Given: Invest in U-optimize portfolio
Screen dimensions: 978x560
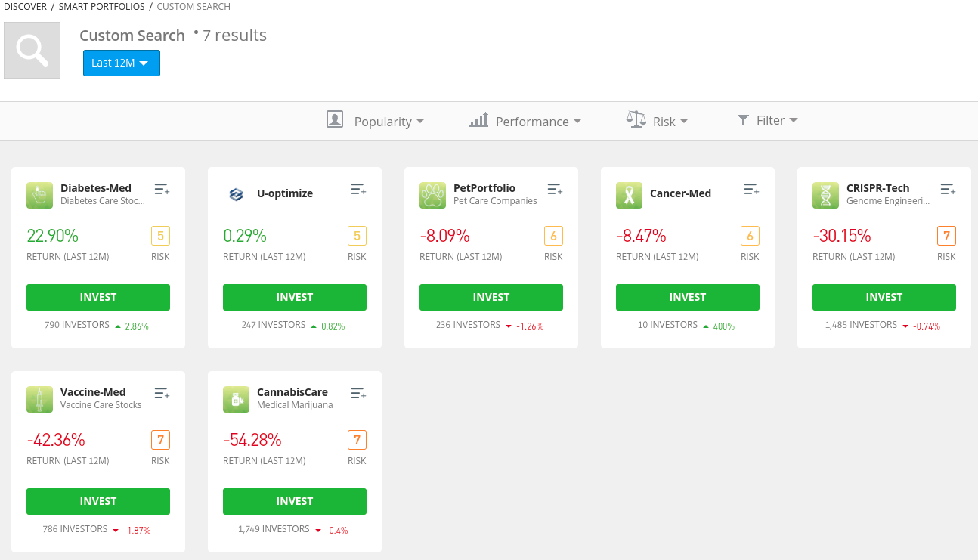Looking at the screenshot, I should (295, 297).
